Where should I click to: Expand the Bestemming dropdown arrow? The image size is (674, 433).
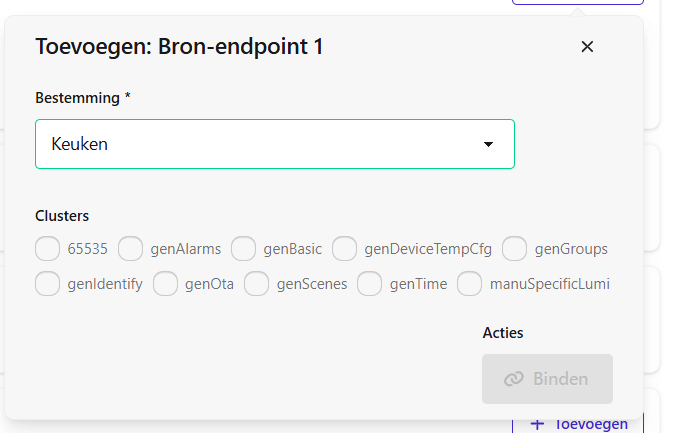click(488, 144)
